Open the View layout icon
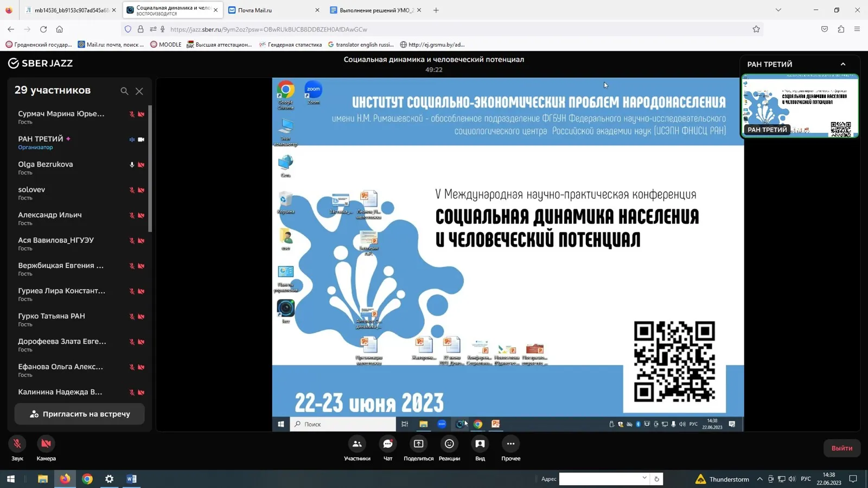Viewport: 868px width, 488px height. 480,444
